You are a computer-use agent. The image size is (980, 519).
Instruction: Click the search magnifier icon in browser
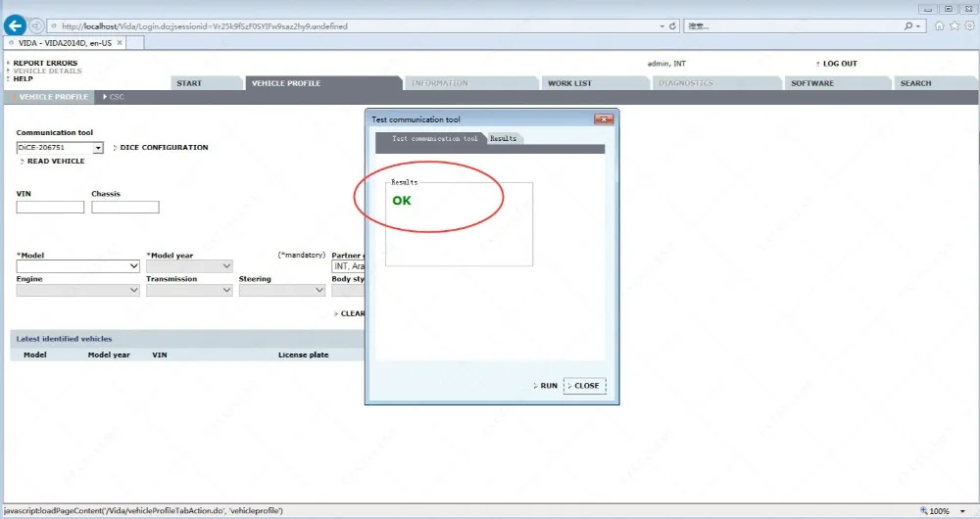[908, 26]
